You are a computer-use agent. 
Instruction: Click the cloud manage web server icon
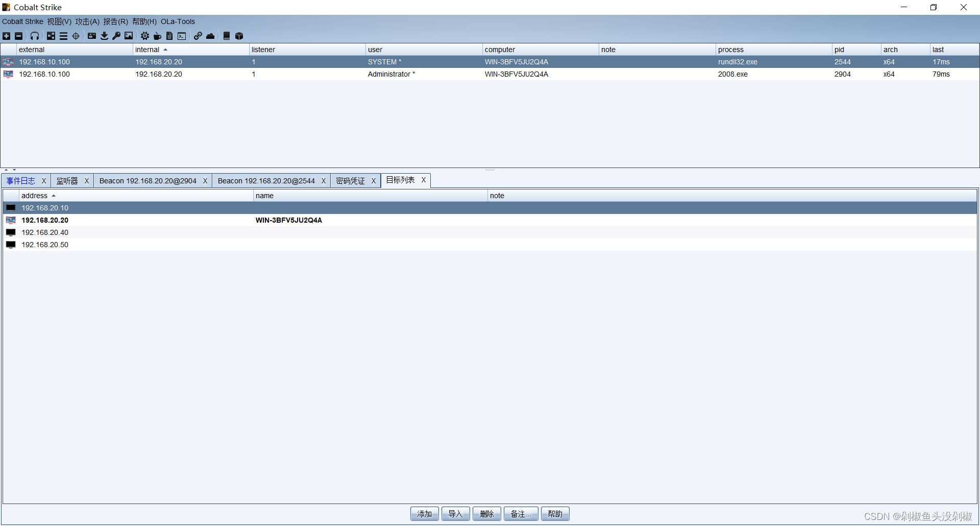(x=210, y=36)
